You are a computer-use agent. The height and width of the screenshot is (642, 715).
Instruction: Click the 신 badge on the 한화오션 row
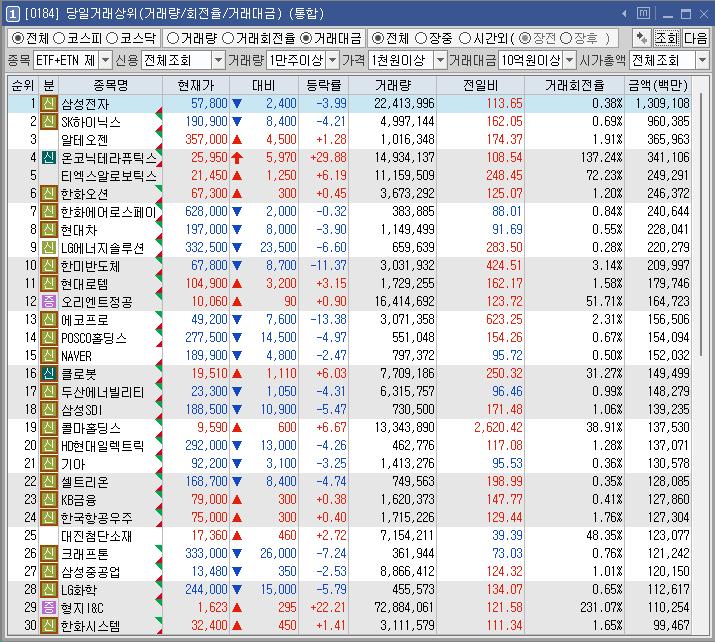49,194
